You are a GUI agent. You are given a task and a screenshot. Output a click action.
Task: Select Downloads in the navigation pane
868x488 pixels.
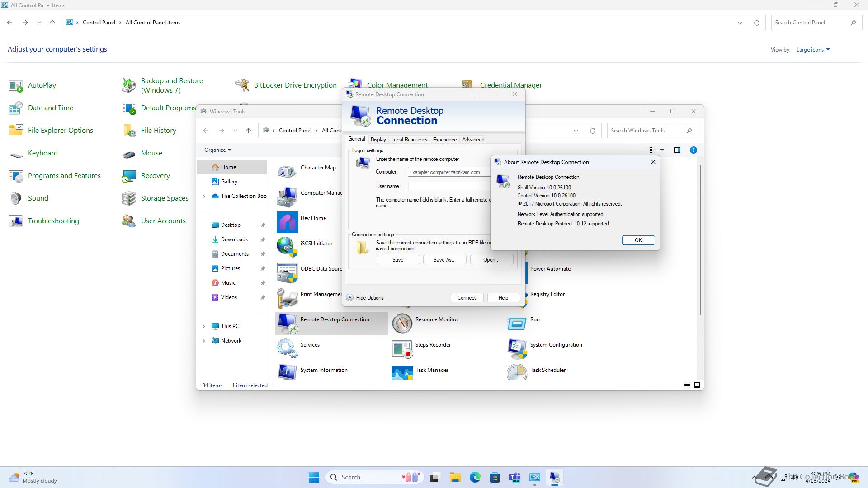[234, 239]
